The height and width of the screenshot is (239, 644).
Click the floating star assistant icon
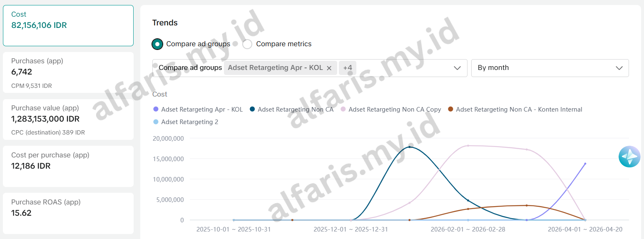(x=629, y=157)
